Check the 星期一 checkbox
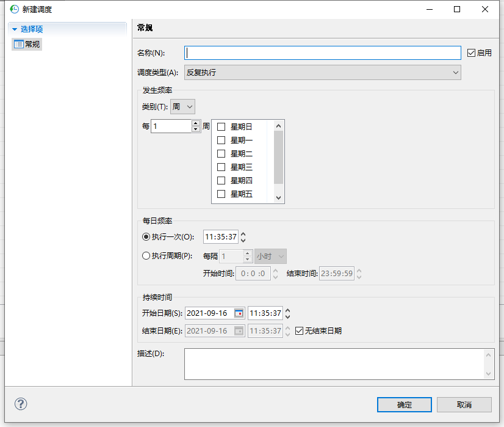This screenshot has width=504, height=427. [221, 141]
